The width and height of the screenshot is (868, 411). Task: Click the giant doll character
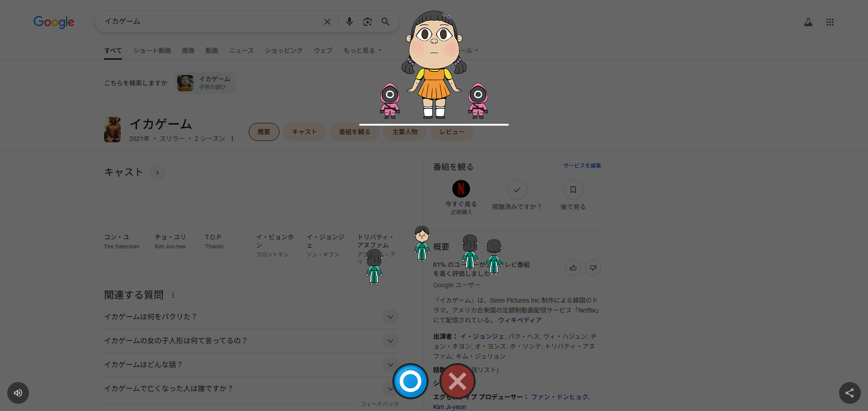[434, 65]
